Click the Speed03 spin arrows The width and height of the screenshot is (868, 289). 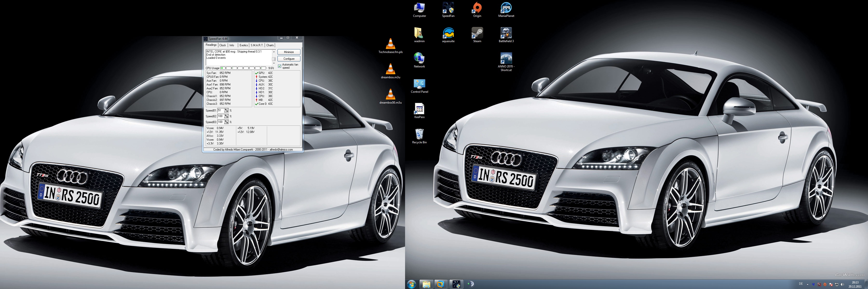226,122
